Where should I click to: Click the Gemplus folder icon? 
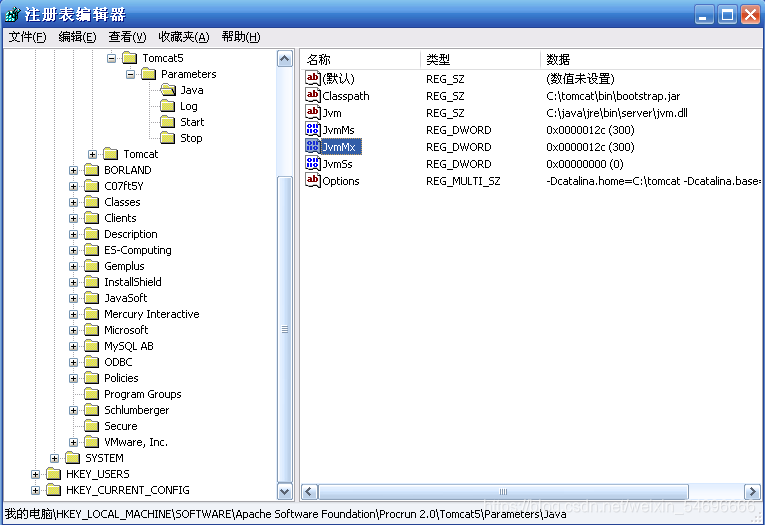pos(91,266)
